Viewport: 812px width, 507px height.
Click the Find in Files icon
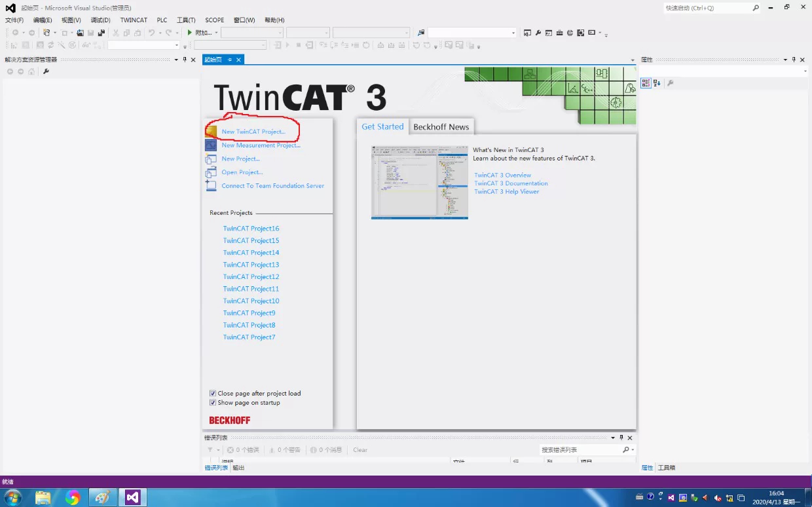[421, 33]
